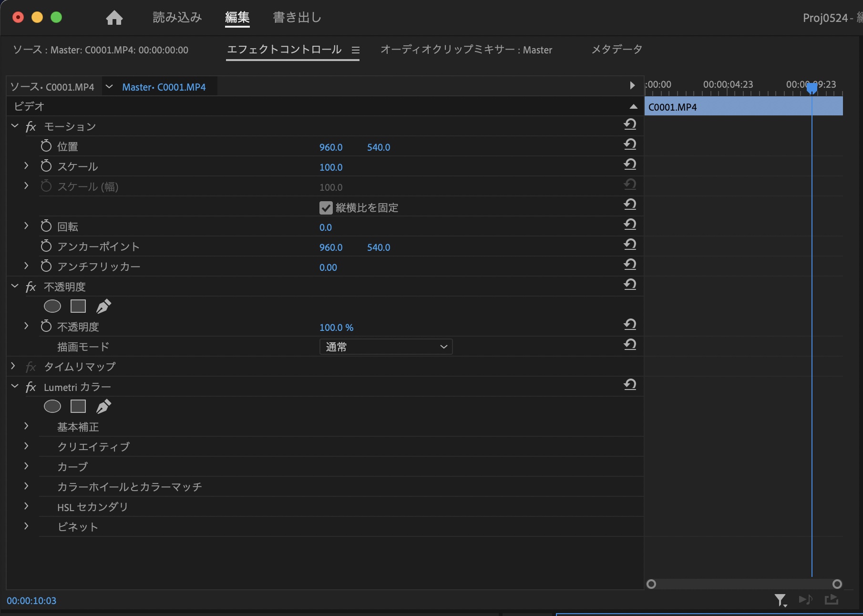Toggle animation stopwatch for スケール
This screenshot has height=616, width=863.
(x=46, y=166)
